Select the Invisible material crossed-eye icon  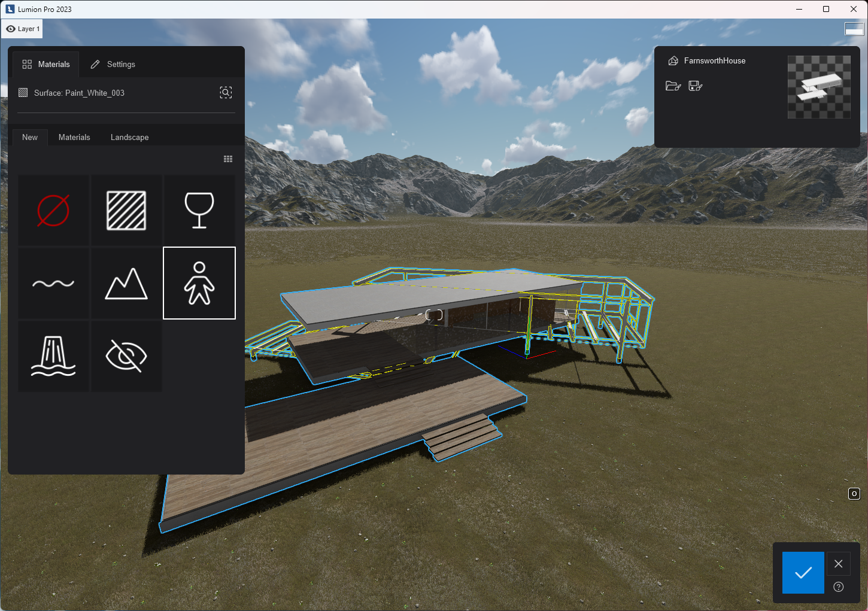[126, 356]
